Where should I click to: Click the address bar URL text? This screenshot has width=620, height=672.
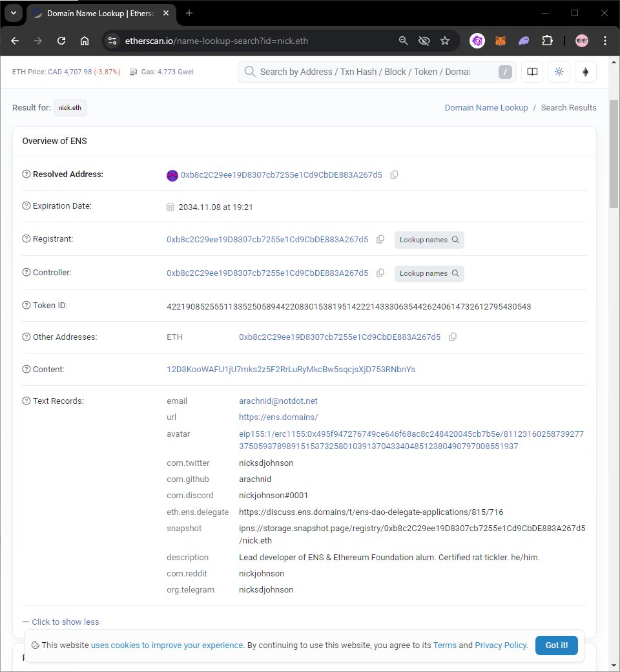click(x=216, y=41)
